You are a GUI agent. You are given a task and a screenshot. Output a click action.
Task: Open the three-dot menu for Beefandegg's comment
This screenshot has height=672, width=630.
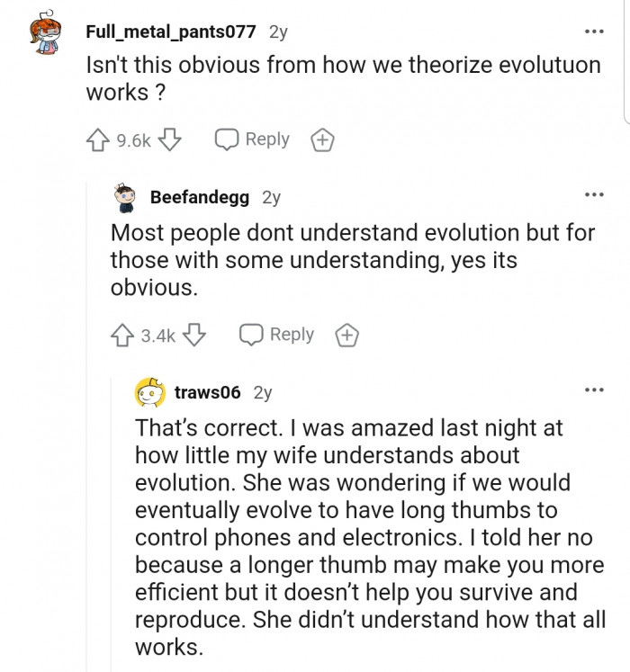[593, 196]
